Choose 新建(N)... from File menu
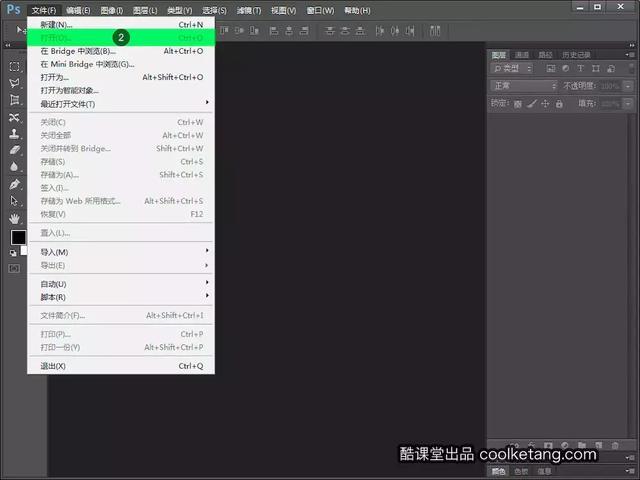This screenshot has height=480, width=640. tap(121, 24)
